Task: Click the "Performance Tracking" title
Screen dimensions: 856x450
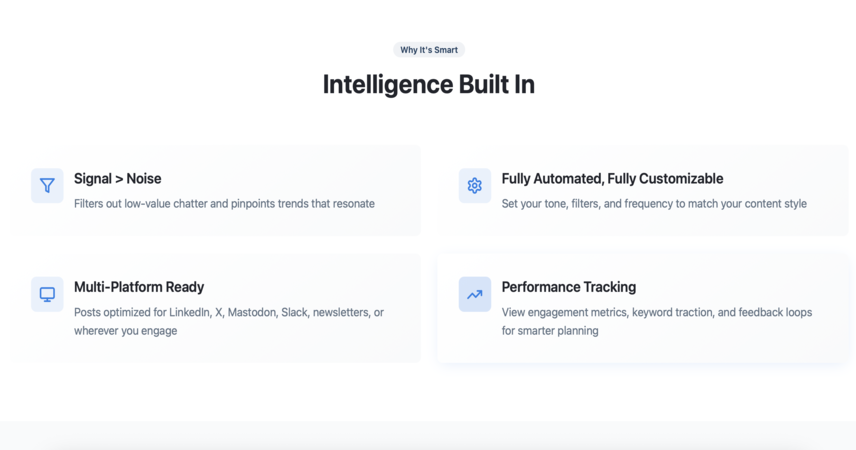Action: pyautogui.click(x=568, y=287)
